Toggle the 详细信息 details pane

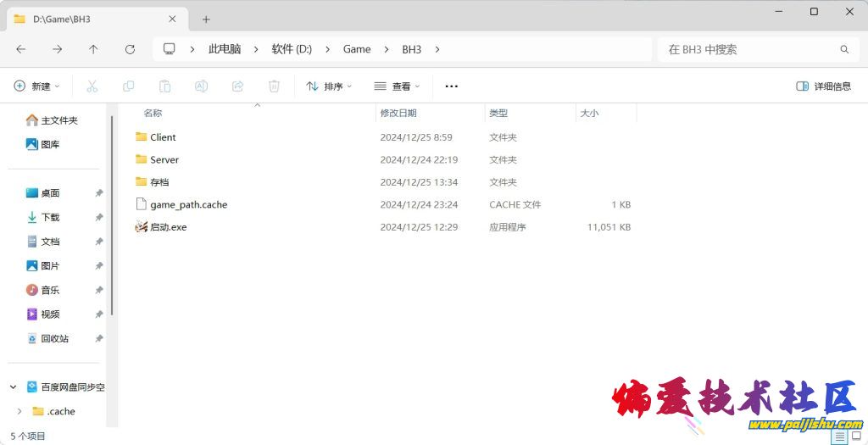(x=823, y=86)
